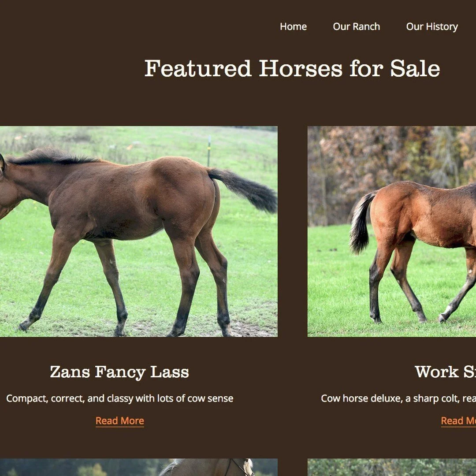Open the bottom-right photo with green foliage
The height and width of the screenshot is (476, 476).
tap(392, 467)
